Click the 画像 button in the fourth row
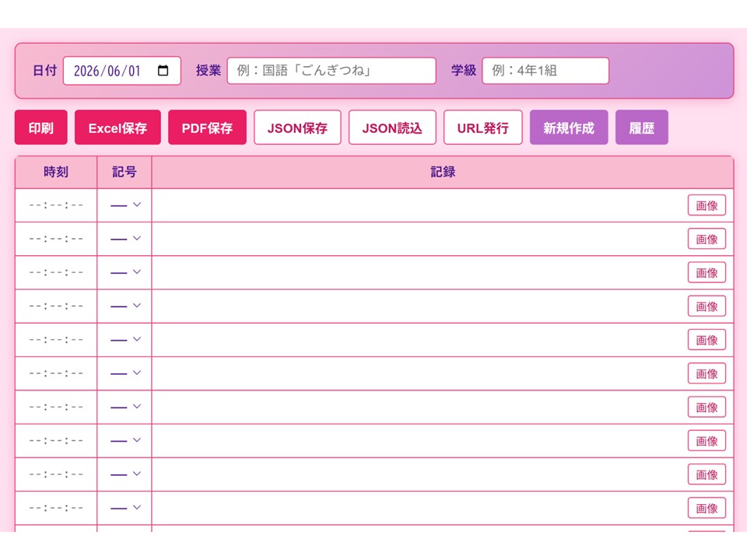 point(707,306)
